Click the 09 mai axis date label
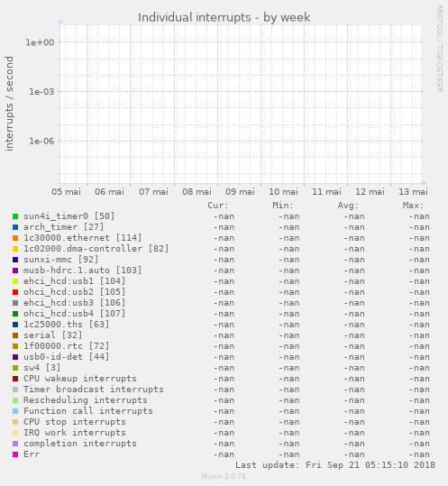448x486 pixels. coord(240,192)
